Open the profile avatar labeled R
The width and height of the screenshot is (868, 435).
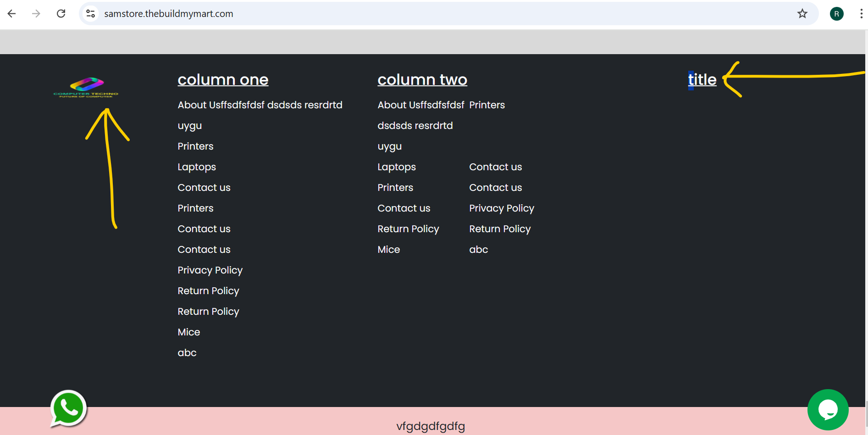click(x=836, y=14)
